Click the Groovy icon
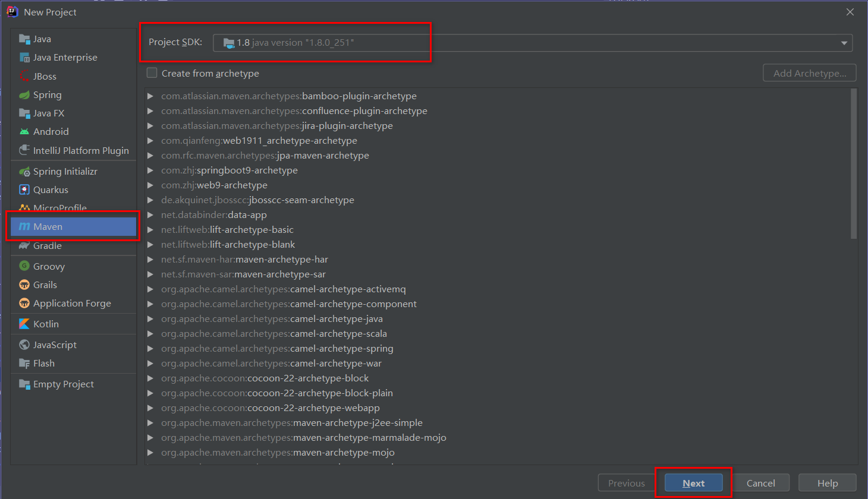The height and width of the screenshot is (499, 868). [24, 266]
